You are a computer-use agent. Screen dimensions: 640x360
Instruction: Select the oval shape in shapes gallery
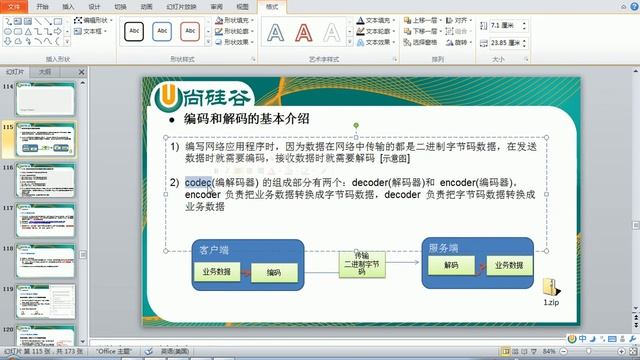pyautogui.click(x=7, y=31)
